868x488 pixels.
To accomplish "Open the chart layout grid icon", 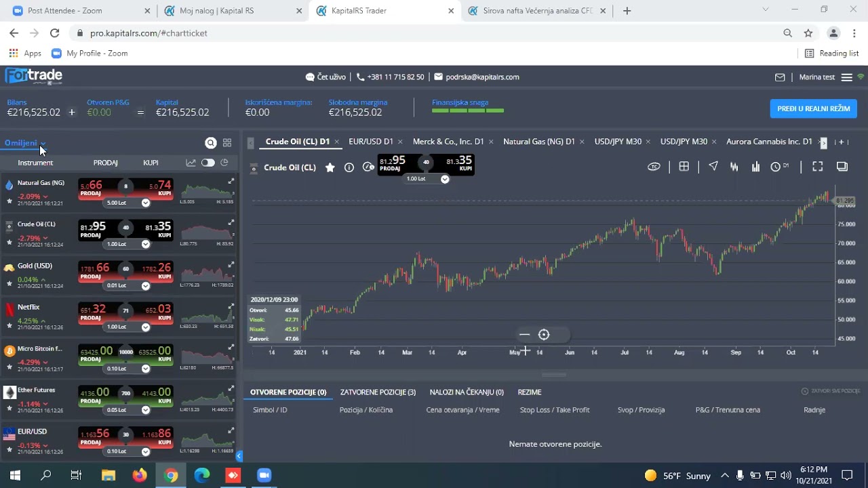I will (x=684, y=167).
